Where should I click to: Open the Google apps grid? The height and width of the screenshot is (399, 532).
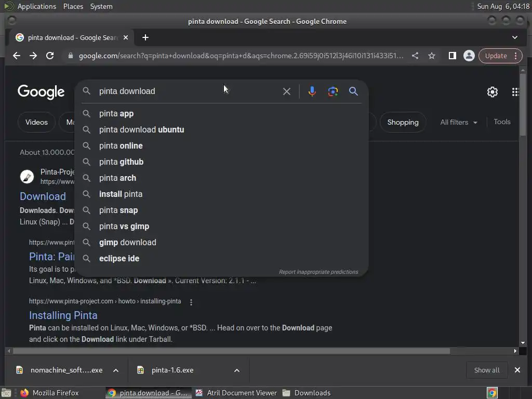click(515, 92)
